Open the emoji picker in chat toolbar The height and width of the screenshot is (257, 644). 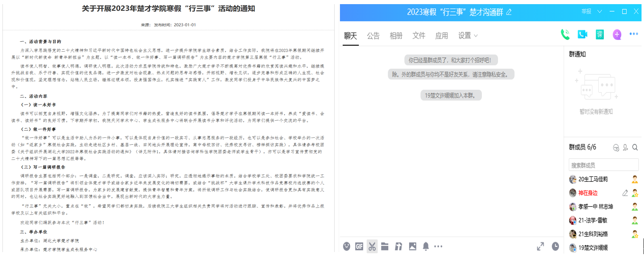pyautogui.click(x=347, y=246)
